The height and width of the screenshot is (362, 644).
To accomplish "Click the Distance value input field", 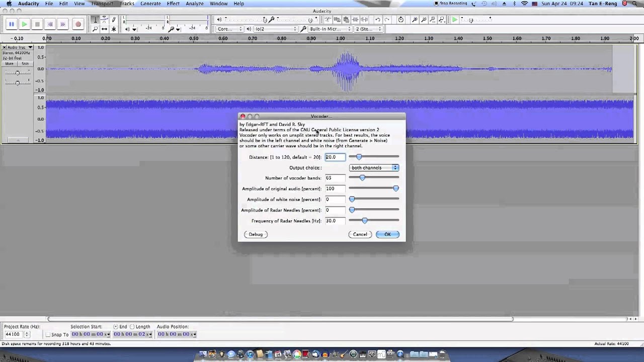I will (335, 157).
